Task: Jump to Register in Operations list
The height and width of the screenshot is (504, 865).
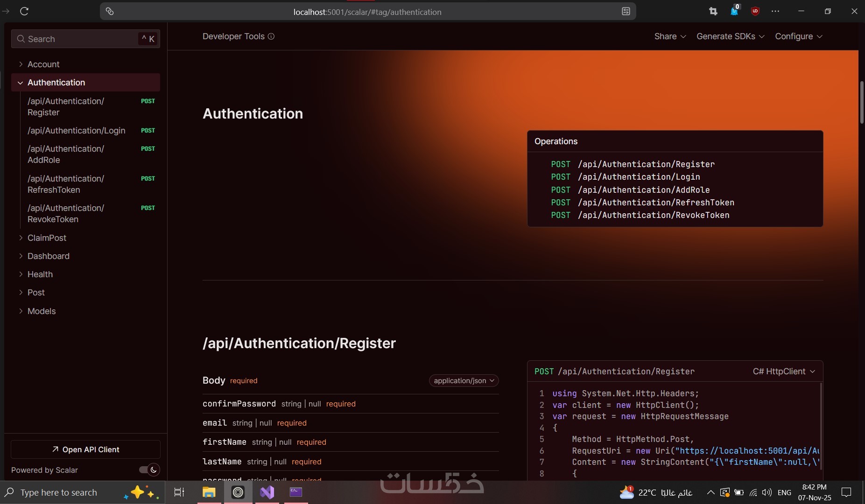Action: (x=633, y=164)
